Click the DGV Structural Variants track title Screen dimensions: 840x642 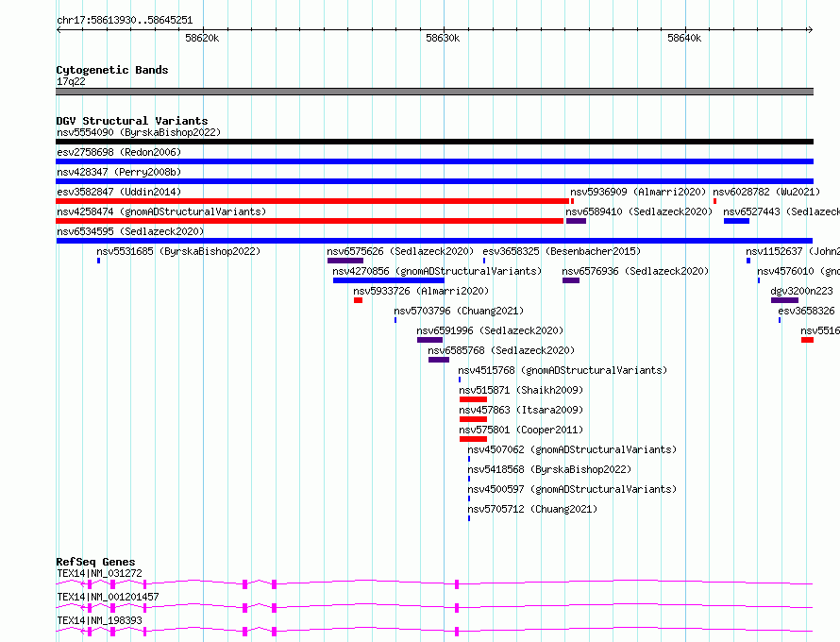(x=132, y=121)
